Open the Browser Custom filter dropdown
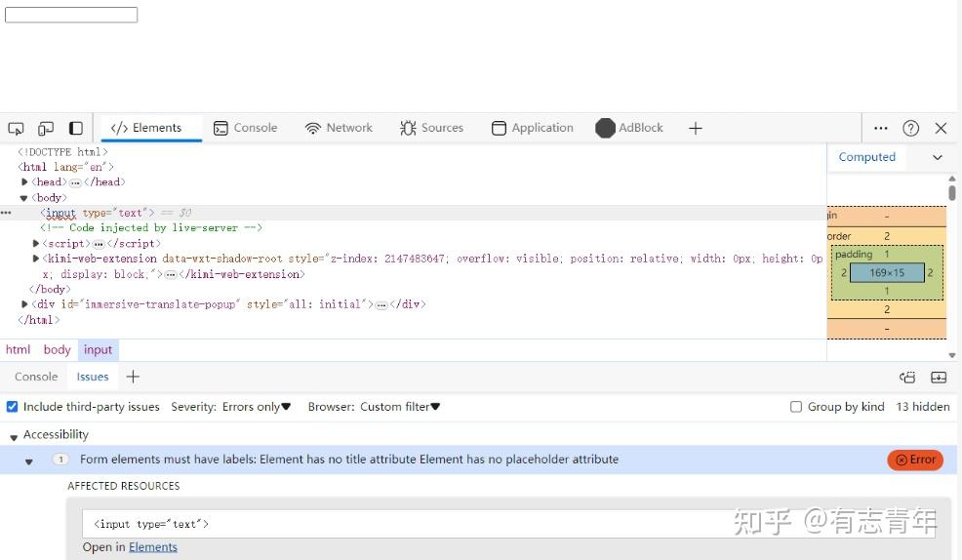962x560 pixels. (400, 407)
